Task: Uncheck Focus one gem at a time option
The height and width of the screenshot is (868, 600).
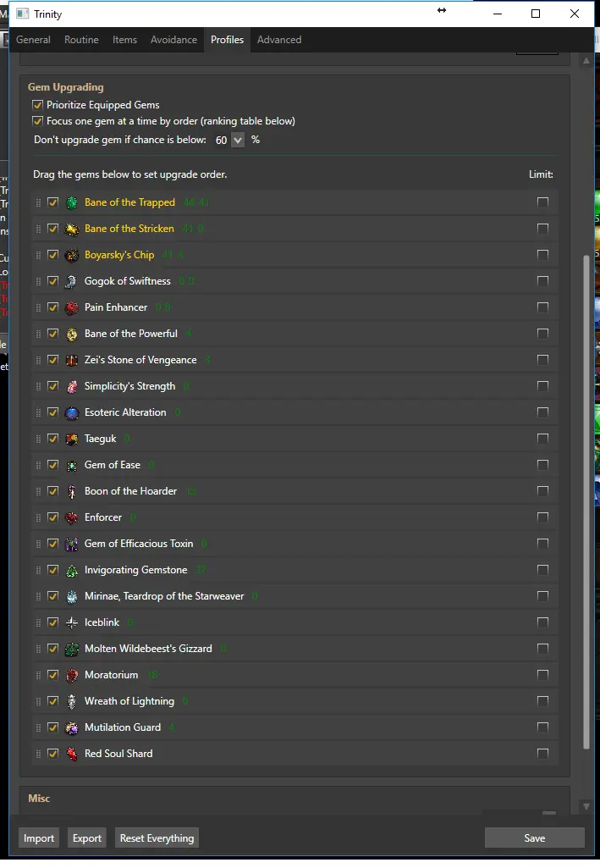Action: click(x=37, y=121)
